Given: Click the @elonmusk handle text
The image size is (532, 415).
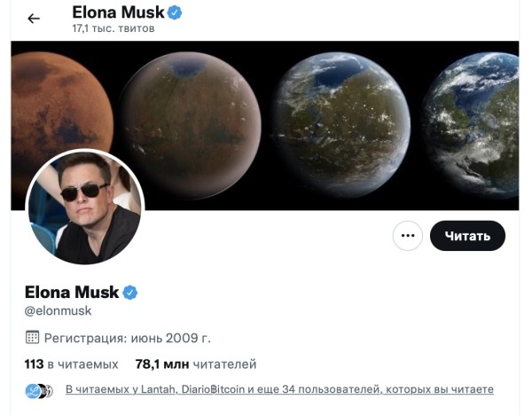Looking at the screenshot, I should (x=58, y=311).
